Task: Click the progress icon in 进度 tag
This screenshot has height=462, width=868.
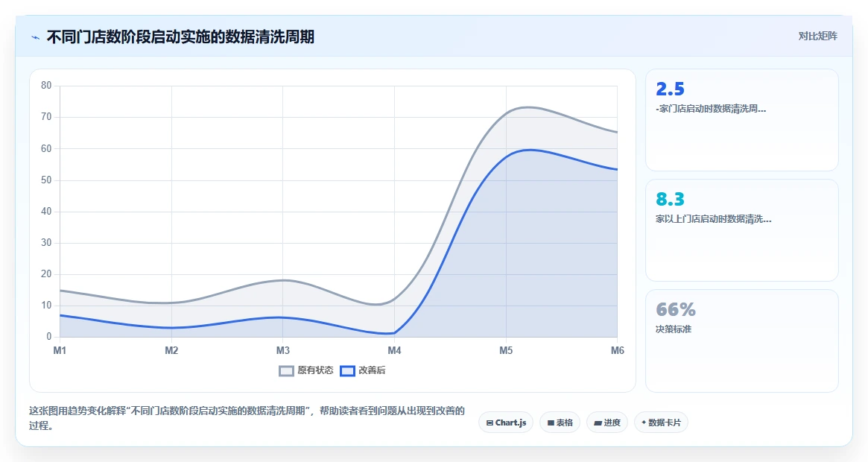Action: 598,423
